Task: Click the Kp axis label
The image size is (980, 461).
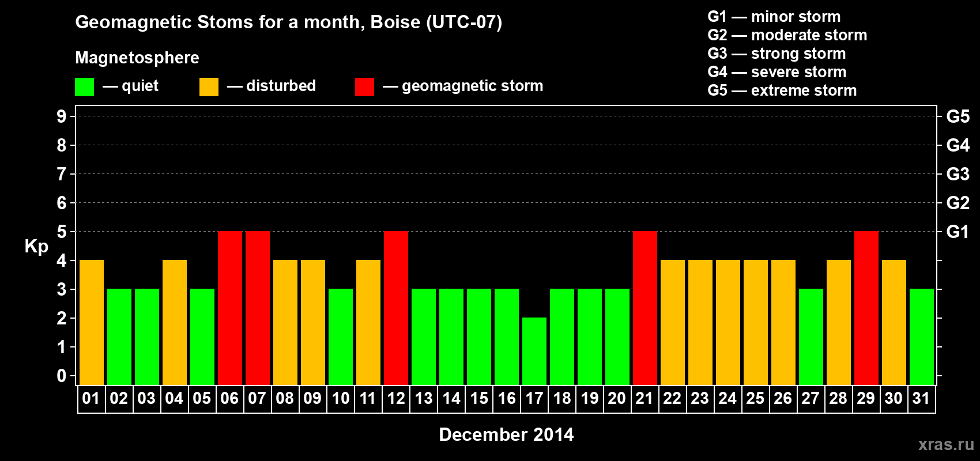Action: coord(36,247)
